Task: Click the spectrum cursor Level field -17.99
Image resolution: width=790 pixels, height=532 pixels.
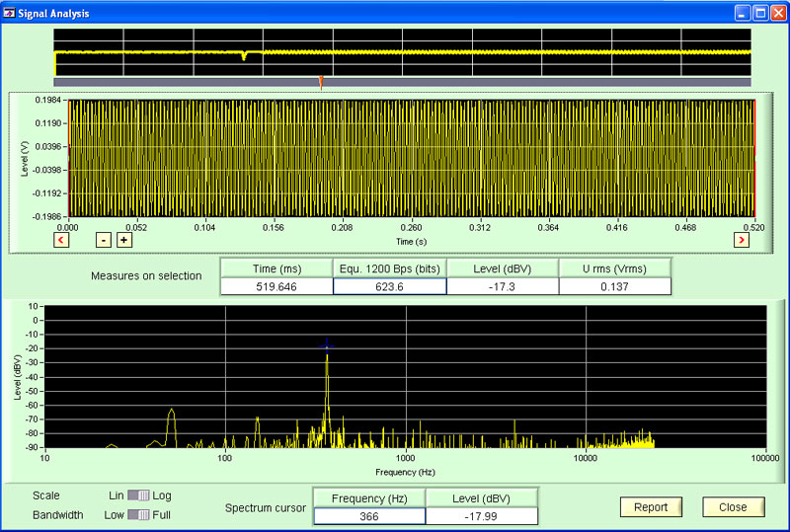Action: tap(481, 516)
